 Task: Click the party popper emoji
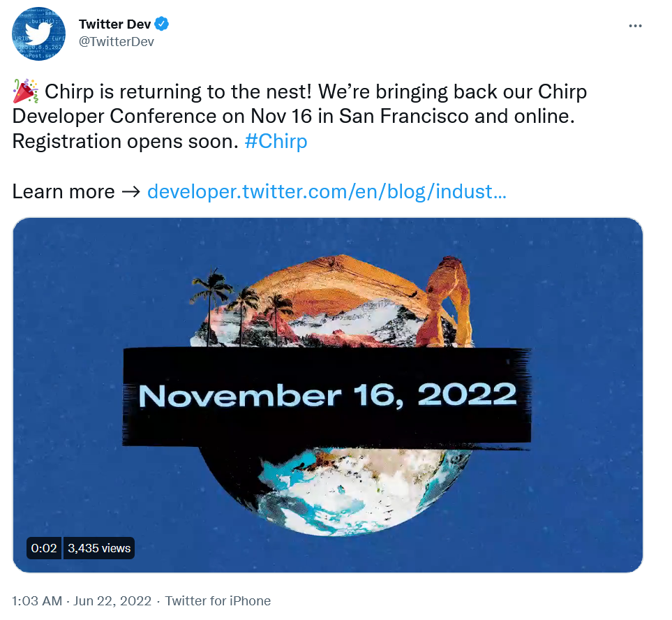(26, 92)
